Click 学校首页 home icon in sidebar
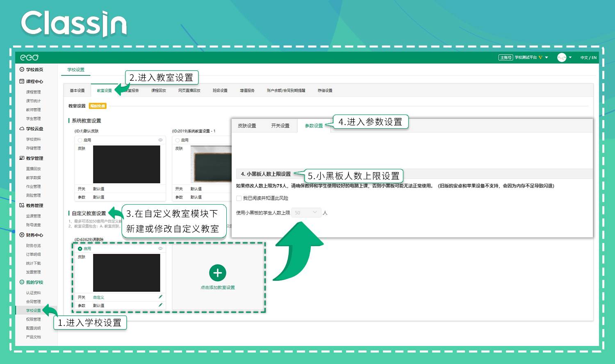 coord(22,69)
